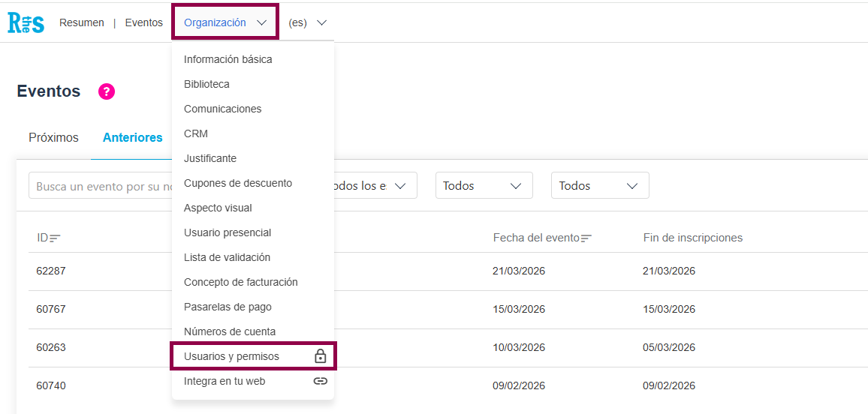Select Cupones de descuento menu item
This screenshot has width=868, height=414.
238,183
